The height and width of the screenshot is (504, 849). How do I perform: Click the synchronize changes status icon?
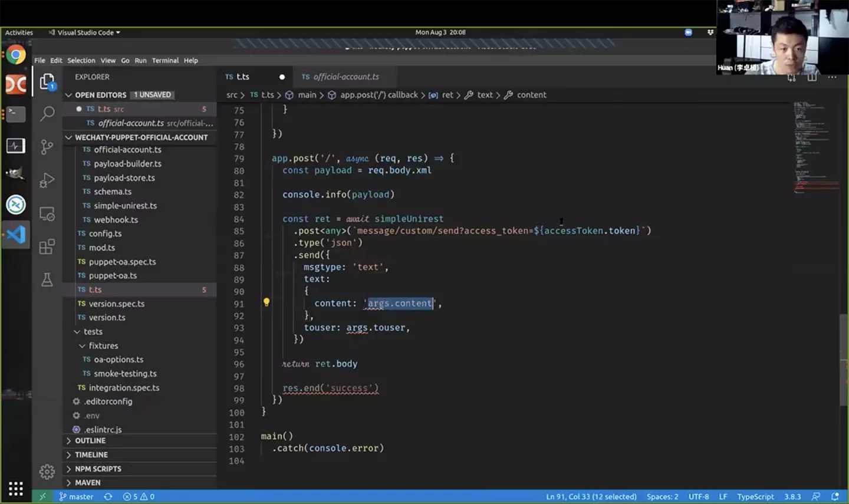point(108,497)
